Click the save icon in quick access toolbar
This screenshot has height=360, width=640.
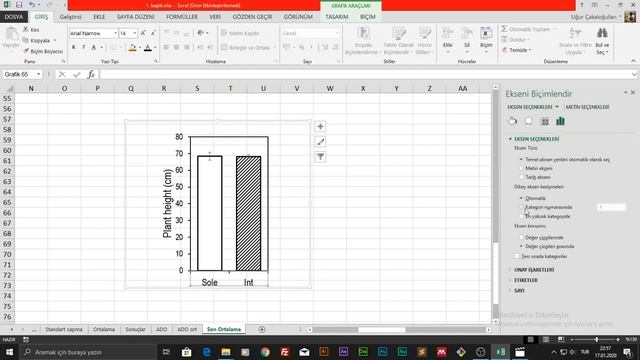19,5
